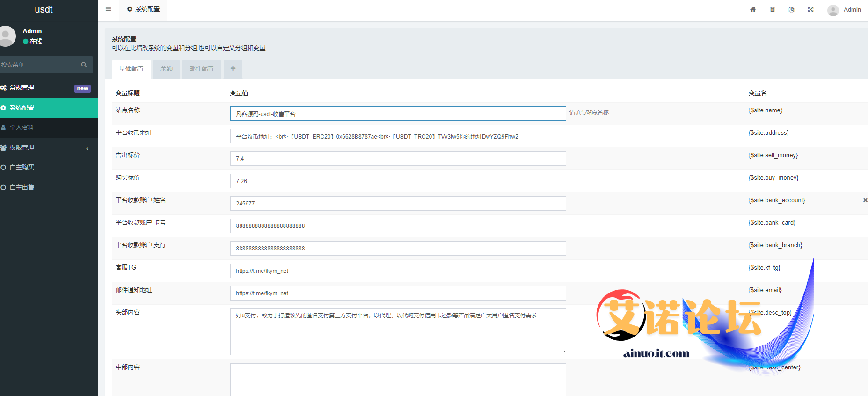Image resolution: width=868 pixels, height=396 pixels.
Task: Open 自主出售 sidebar item
Action: click(49, 187)
